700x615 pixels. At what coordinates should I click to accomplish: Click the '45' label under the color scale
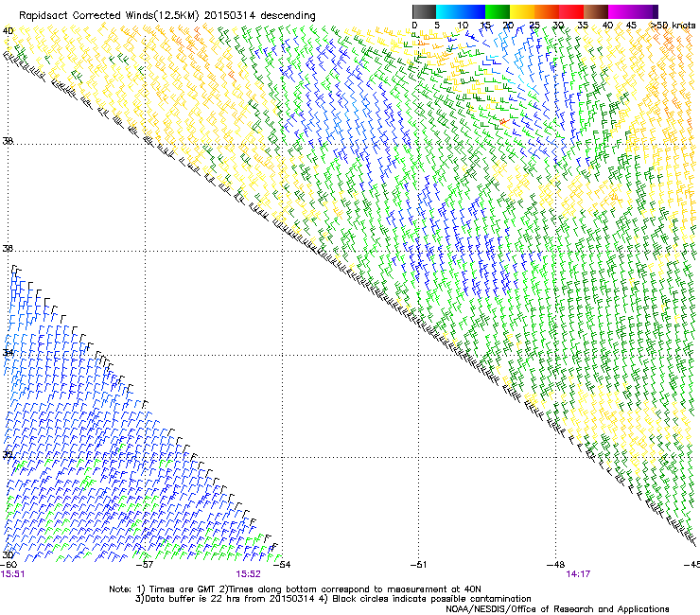click(631, 26)
